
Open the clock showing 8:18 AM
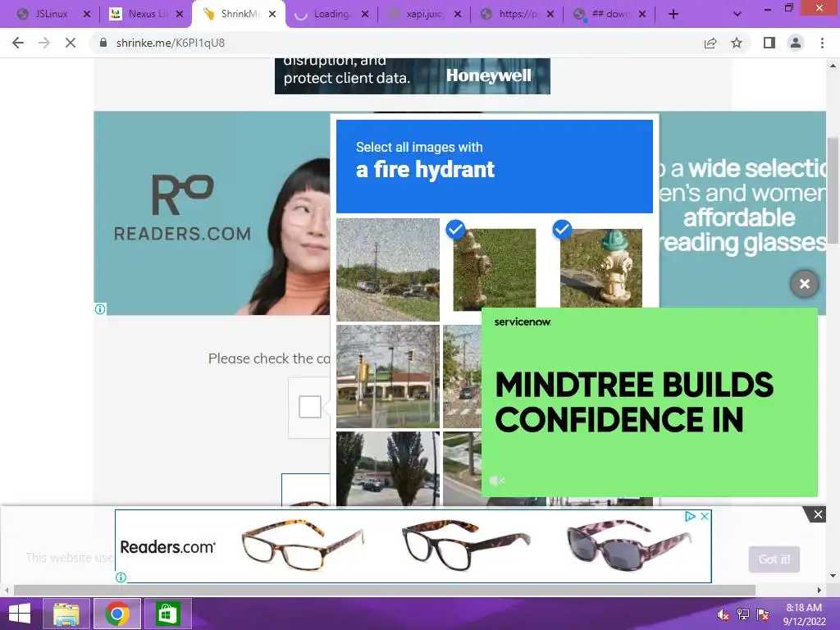(x=804, y=614)
